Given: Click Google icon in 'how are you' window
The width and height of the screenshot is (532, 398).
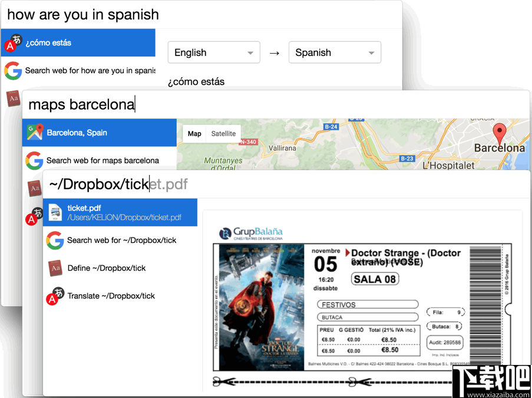Looking at the screenshot, I should [13, 71].
